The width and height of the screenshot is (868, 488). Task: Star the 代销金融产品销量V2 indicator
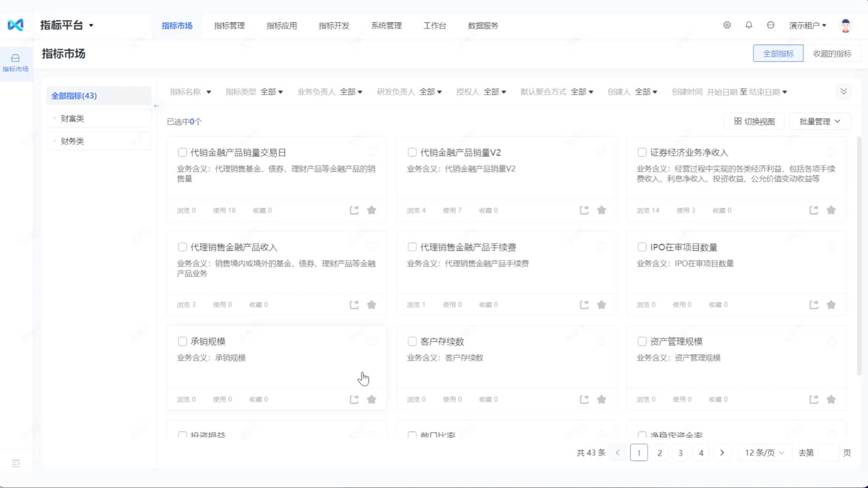coord(602,210)
